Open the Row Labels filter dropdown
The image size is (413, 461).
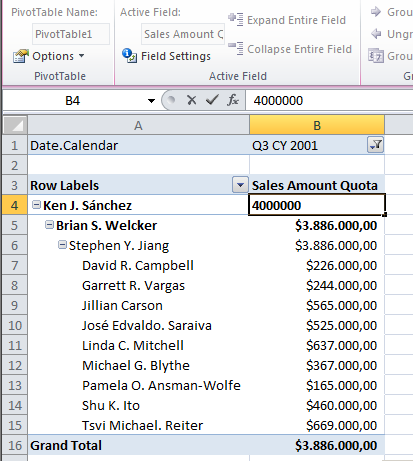pyautogui.click(x=240, y=185)
